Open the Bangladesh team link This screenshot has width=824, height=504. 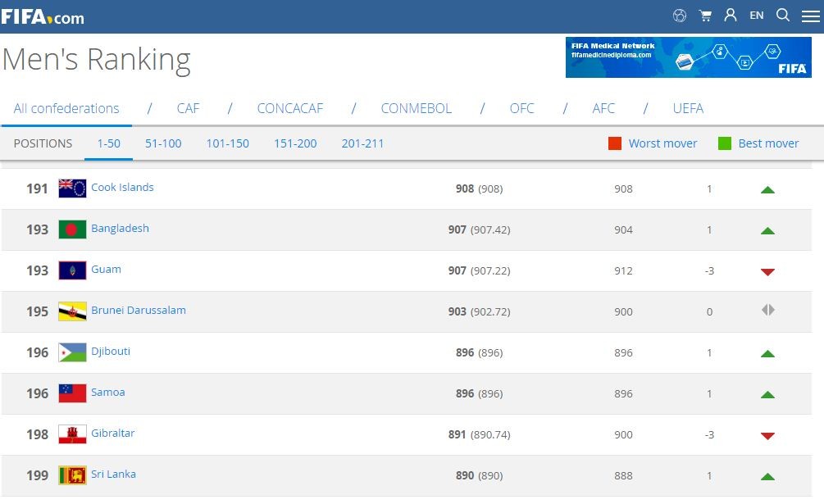coord(120,229)
